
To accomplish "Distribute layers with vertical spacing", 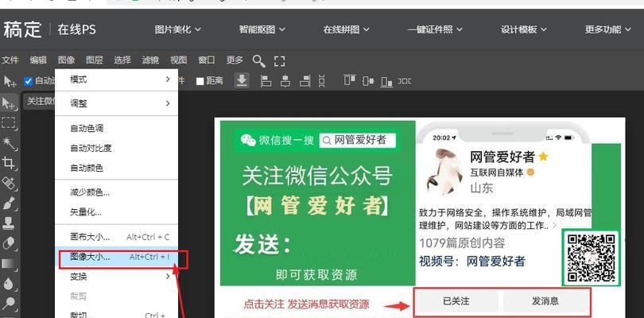I will pos(321,81).
